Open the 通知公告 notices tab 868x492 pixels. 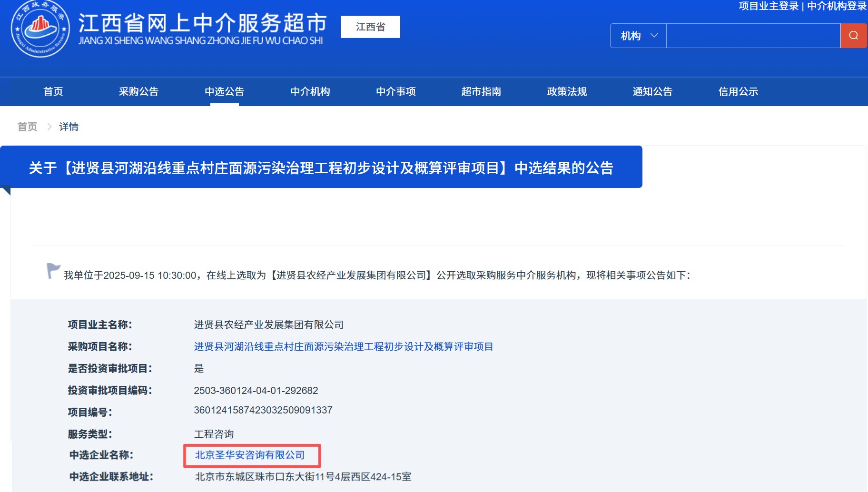[652, 91]
